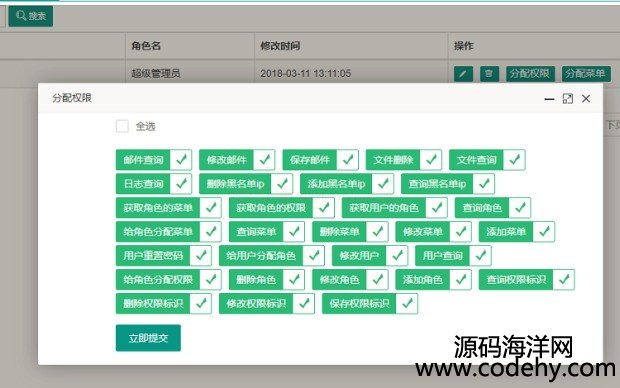This screenshot has width=620, height=388.
Task: Uncheck the 用户重置密码 permission
Action: click(x=164, y=256)
